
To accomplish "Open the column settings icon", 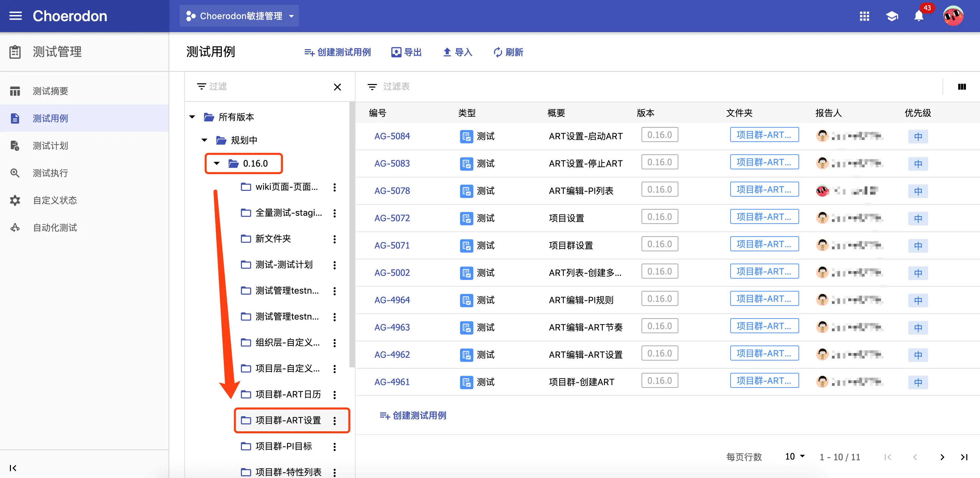I will click(962, 87).
